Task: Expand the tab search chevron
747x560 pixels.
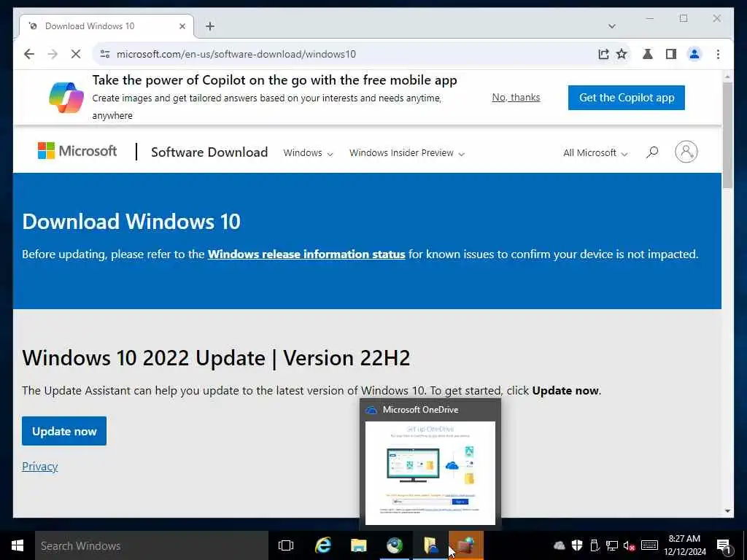Action: [x=612, y=26]
